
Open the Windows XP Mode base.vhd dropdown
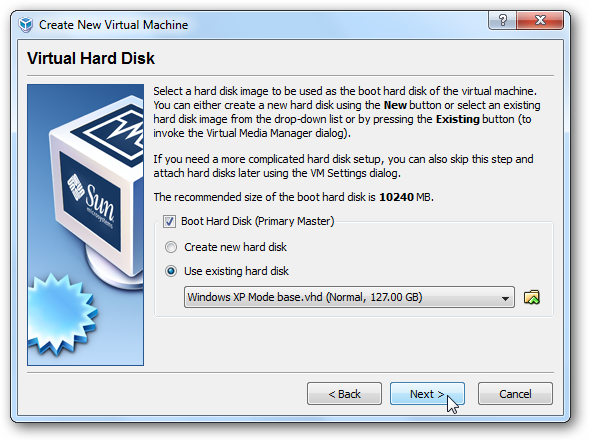349,297
